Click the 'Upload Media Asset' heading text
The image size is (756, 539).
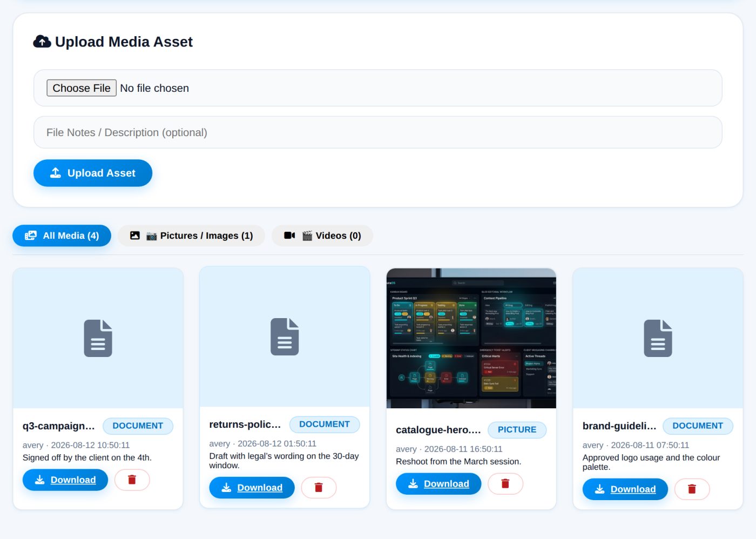(124, 42)
